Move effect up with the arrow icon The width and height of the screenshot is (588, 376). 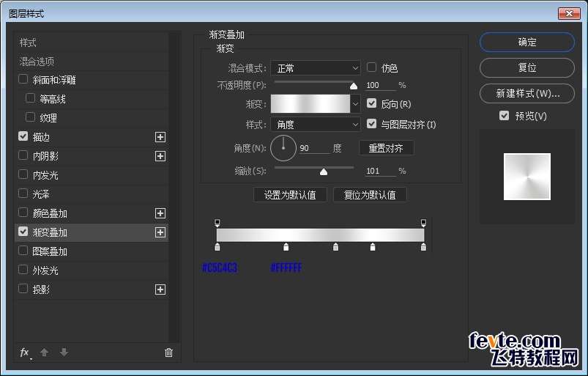tap(44, 353)
